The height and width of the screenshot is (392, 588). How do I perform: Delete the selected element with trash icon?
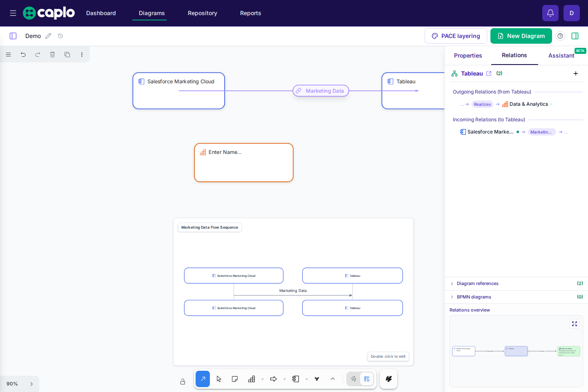[x=52, y=54]
